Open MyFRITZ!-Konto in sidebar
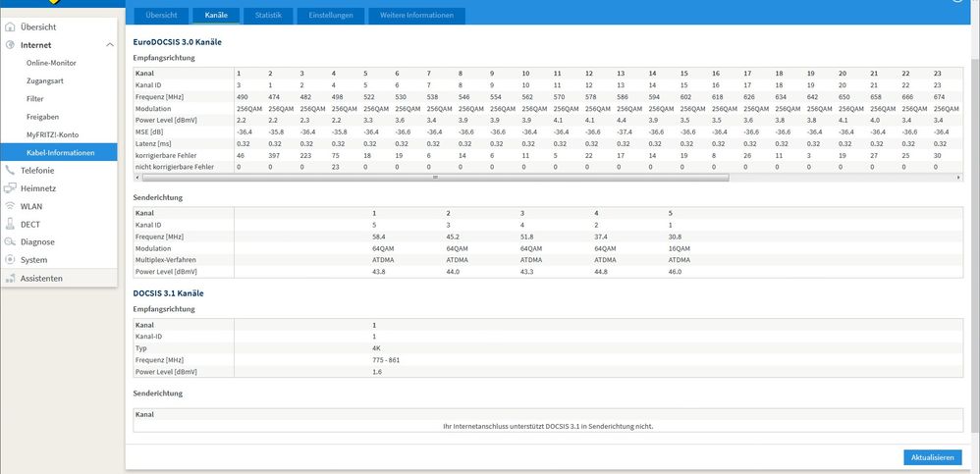Screen dimensions: 980x474 tap(52, 134)
